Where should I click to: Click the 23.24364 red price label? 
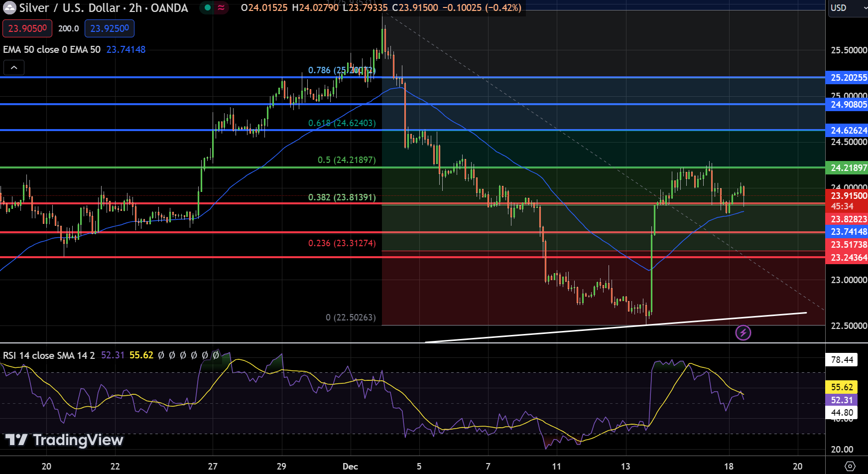847,258
